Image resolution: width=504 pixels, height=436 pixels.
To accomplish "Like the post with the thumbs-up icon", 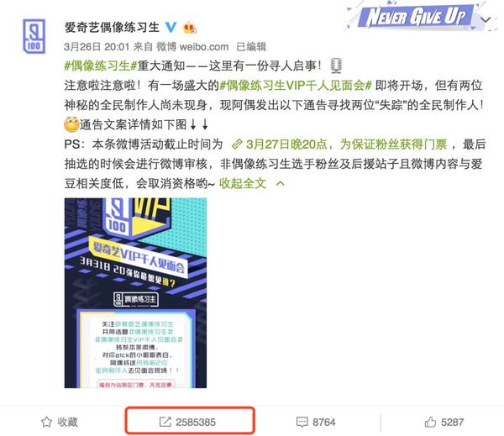I will [430, 422].
